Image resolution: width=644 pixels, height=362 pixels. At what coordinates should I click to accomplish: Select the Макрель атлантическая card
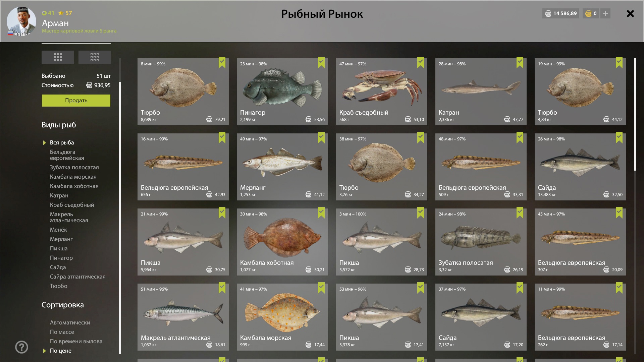[x=183, y=317]
